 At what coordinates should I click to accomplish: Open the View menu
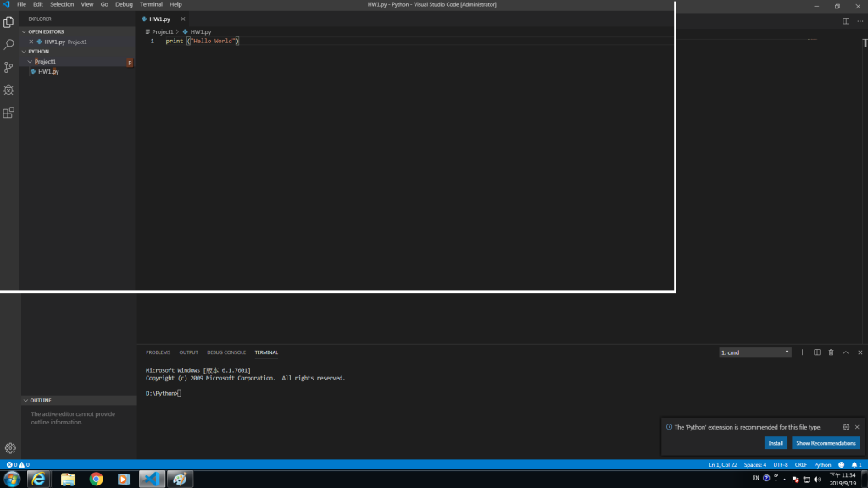pos(87,4)
